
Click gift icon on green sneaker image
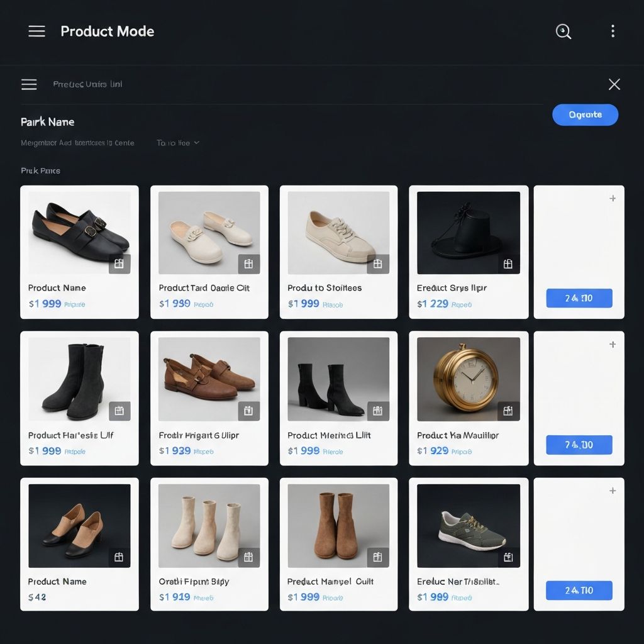pos(508,557)
